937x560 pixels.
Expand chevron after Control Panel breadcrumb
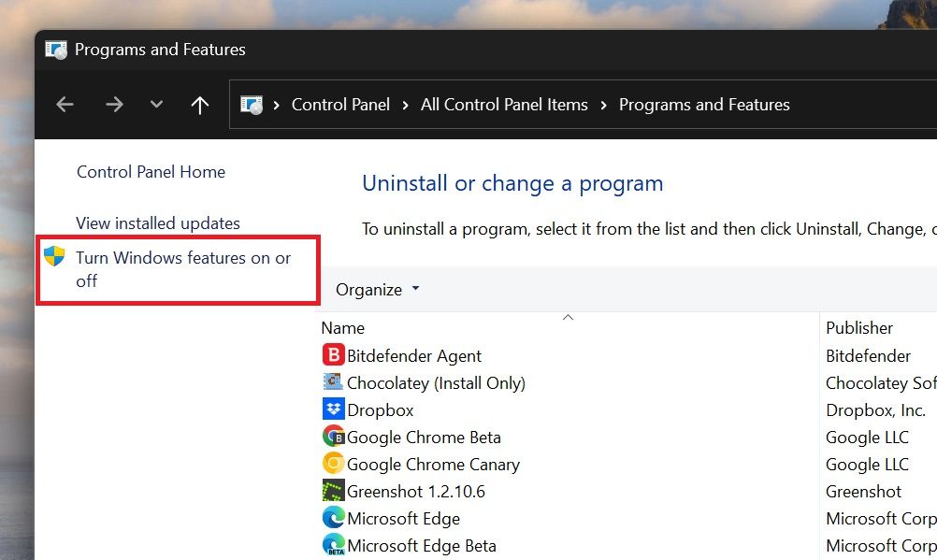click(406, 105)
